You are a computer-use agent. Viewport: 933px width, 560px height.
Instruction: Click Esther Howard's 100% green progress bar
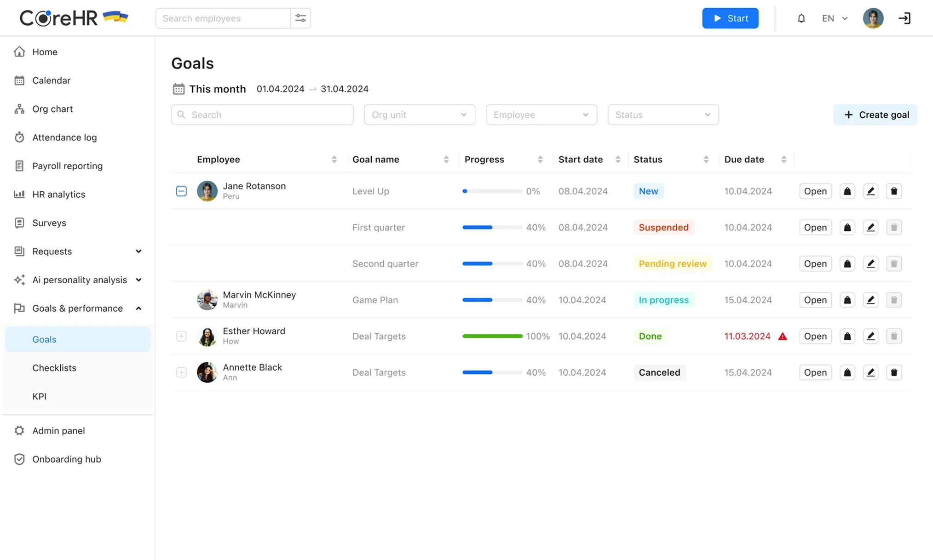click(492, 337)
